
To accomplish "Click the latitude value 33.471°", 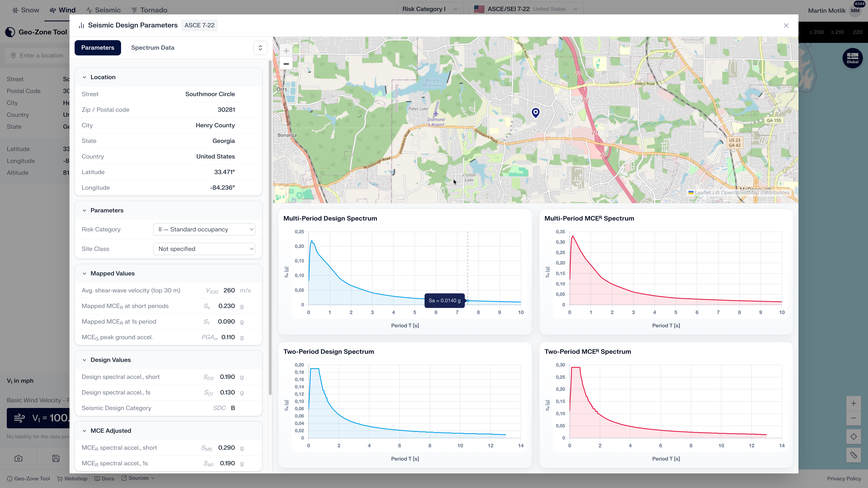I will (x=224, y=172).
